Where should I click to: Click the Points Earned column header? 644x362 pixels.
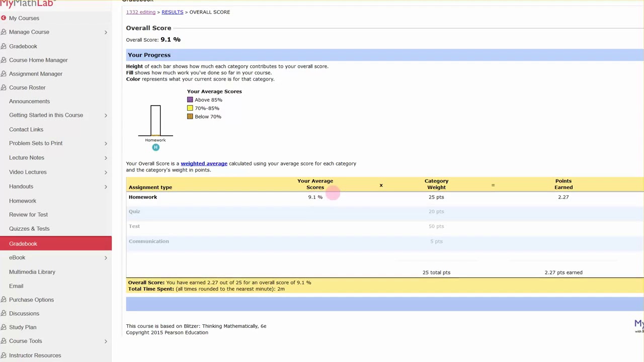(563, 184)
